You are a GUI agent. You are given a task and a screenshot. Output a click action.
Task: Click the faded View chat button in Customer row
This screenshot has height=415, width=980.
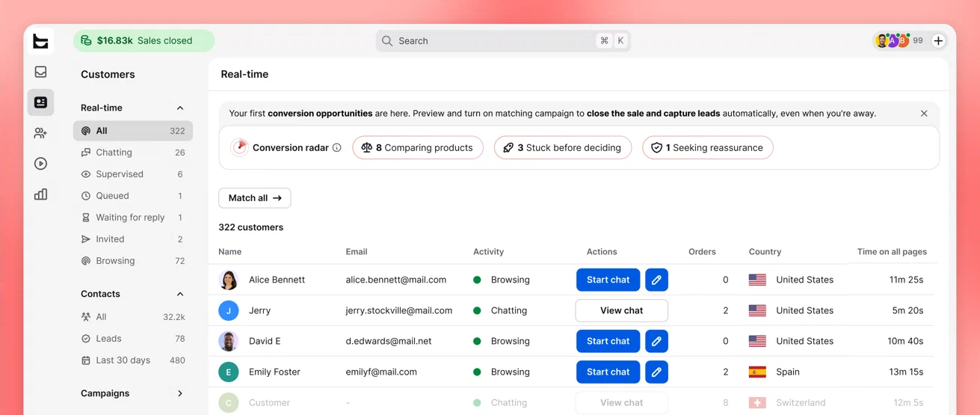[621, 402]
